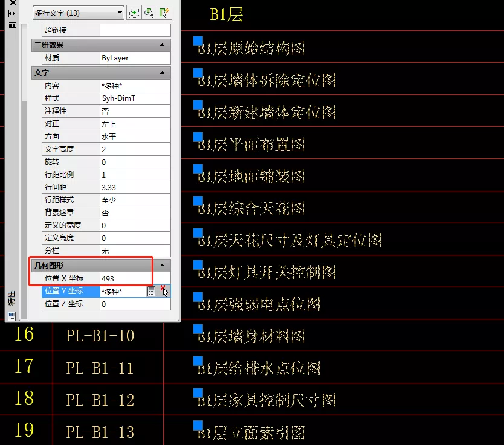
Task: Edit the 文字高度 value 2
Action: click(135, 149)
